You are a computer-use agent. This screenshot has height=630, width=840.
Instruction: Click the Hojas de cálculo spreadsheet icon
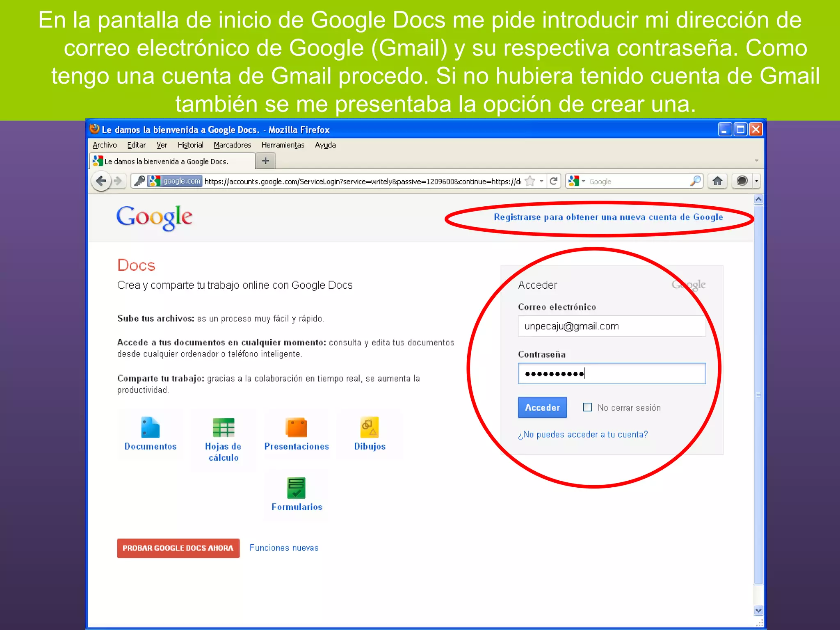point(224,427)
